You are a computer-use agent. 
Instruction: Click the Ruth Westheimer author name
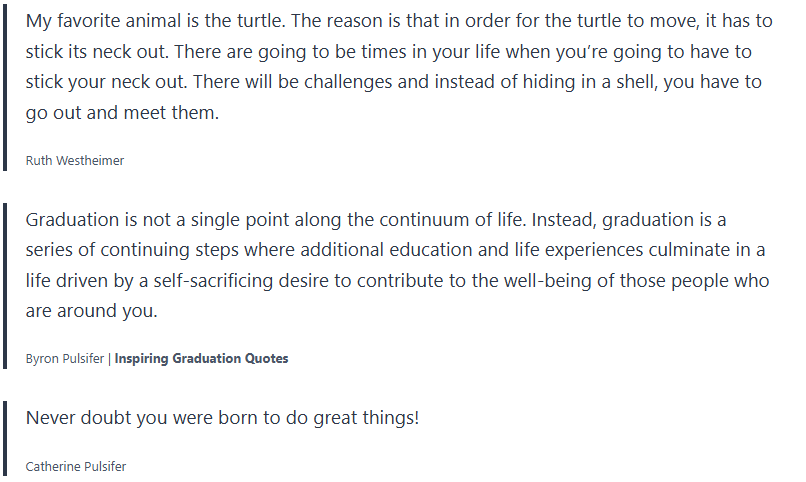[x=75, y=160]
